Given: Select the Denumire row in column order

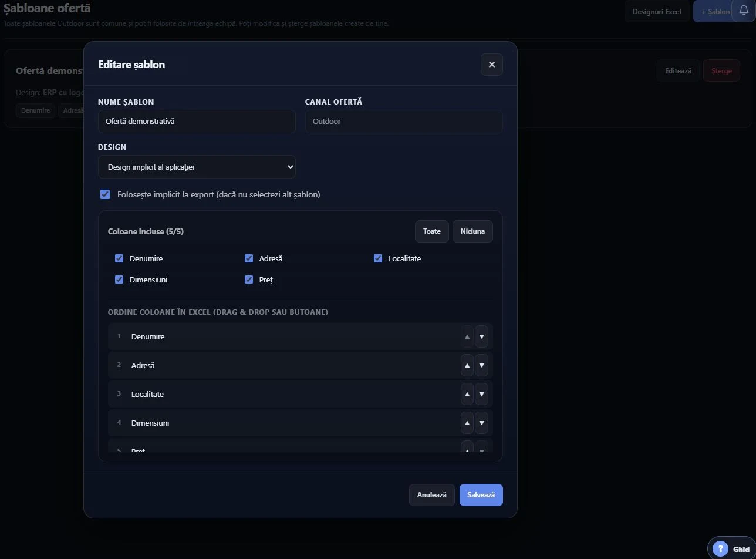Looking at the screenshot, I should [x=301, y=336].
